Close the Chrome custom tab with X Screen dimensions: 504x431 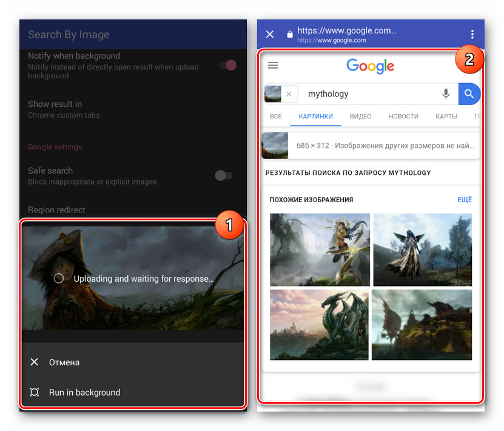pos(270,34)
